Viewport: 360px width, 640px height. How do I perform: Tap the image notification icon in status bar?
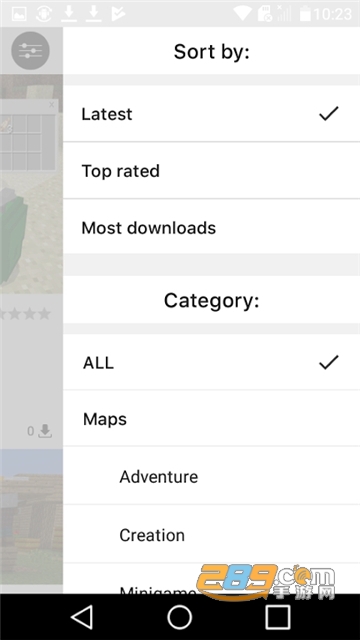[x=19, y=14]
